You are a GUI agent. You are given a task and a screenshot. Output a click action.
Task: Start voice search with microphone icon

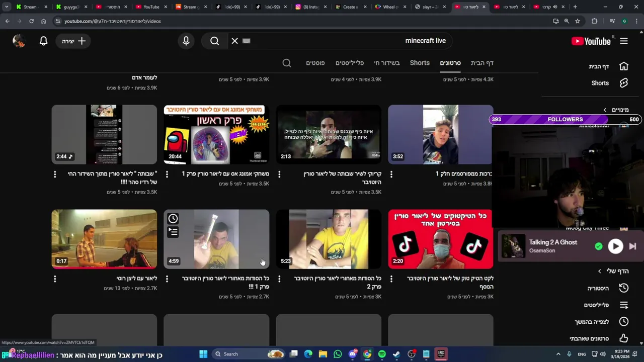186,41
